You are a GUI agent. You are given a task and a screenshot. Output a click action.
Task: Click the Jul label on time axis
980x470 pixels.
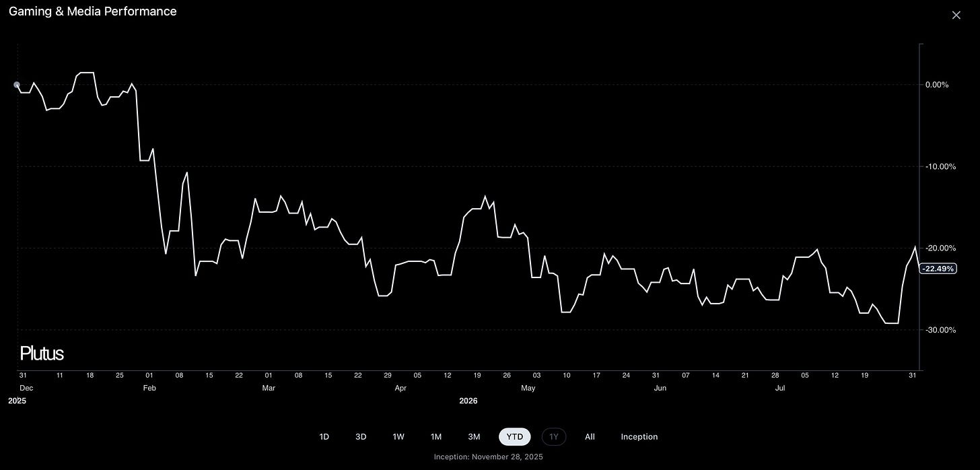780,388
